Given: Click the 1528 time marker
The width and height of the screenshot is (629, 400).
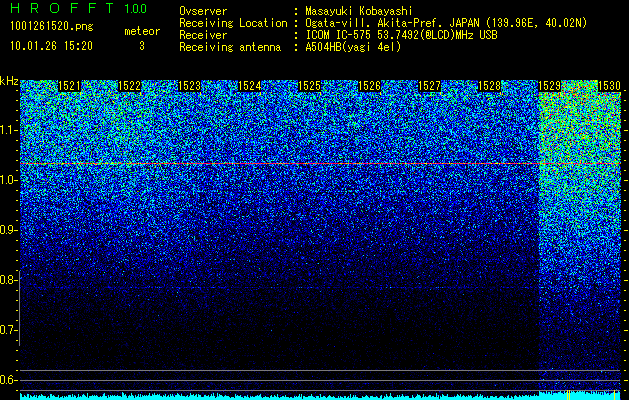Looking at the screenshot, I should [x=489, y=86].
